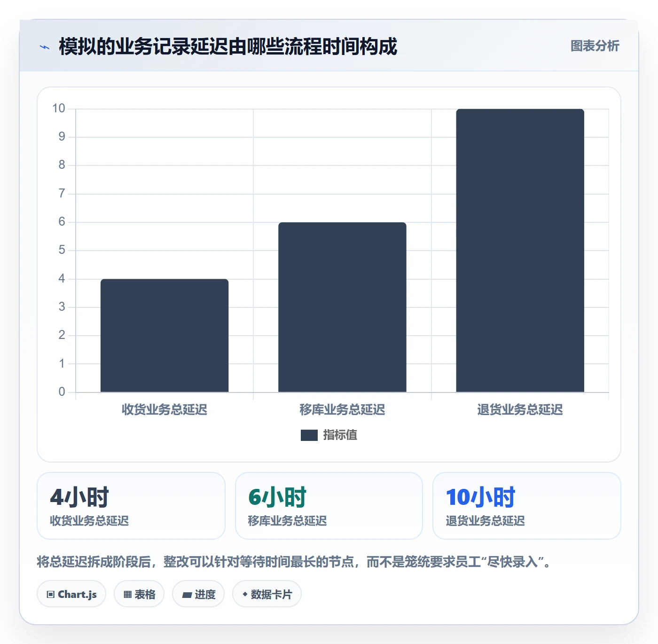This screenshot has height=644, width=658.
Task: Open the 4小时 收货业务总延迟 data card
Action: pos(131,506)
